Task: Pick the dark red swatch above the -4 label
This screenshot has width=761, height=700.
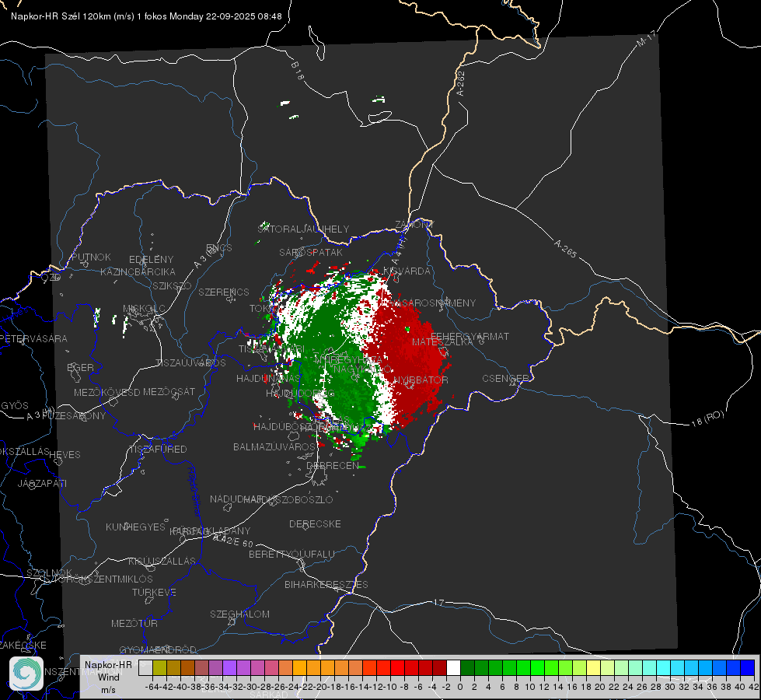Action: 439,667
